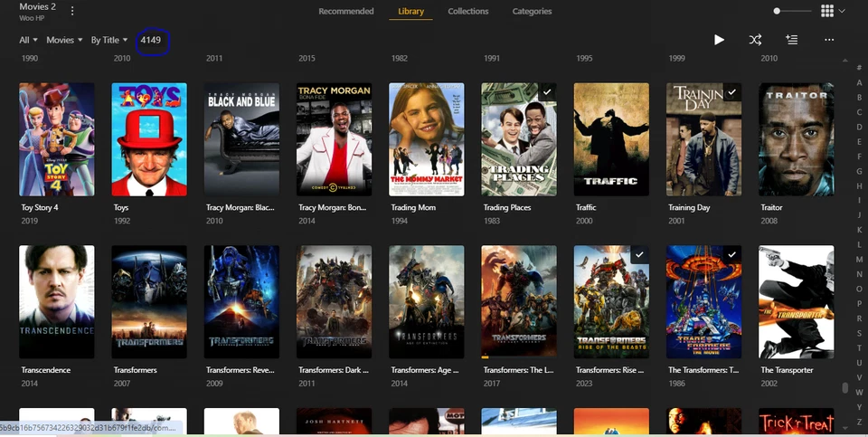This screenshot has height=437, width=868.
Task: Play all movies in the library
Action: [x=719, y=40]
